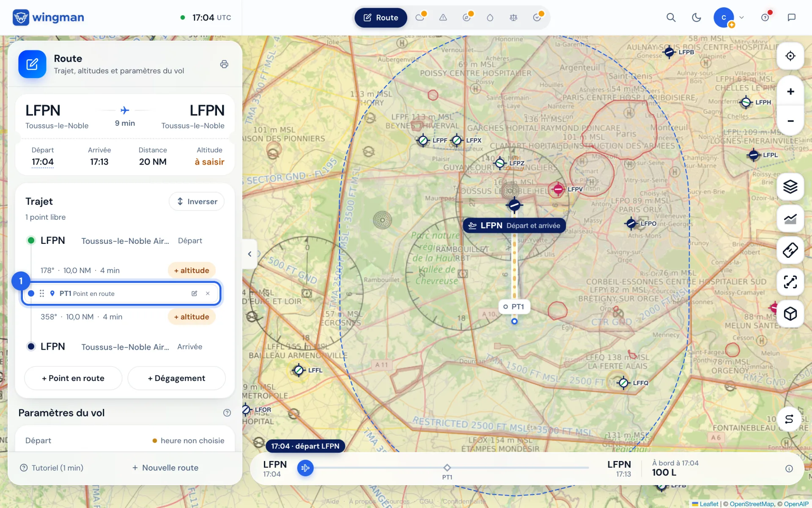This screenshot has height=508, width=812.
Task: Remove the PT1 waypoint
Action: pos(208,293)
